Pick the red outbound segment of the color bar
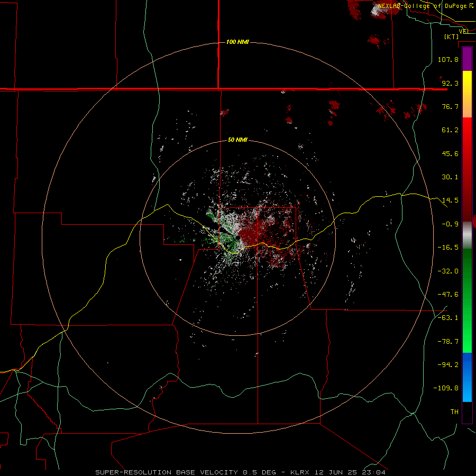476x476 pixels. pyautogui.click(x=467, y=169)
